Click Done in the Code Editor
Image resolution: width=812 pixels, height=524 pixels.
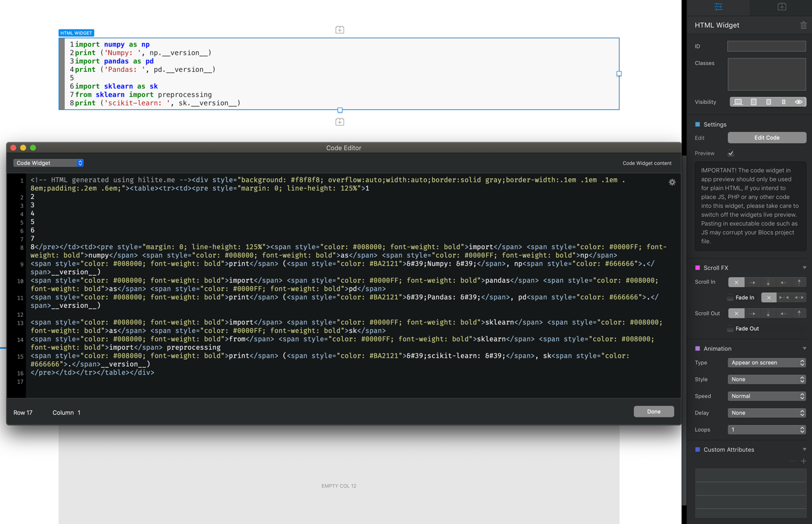coord(654,412)
